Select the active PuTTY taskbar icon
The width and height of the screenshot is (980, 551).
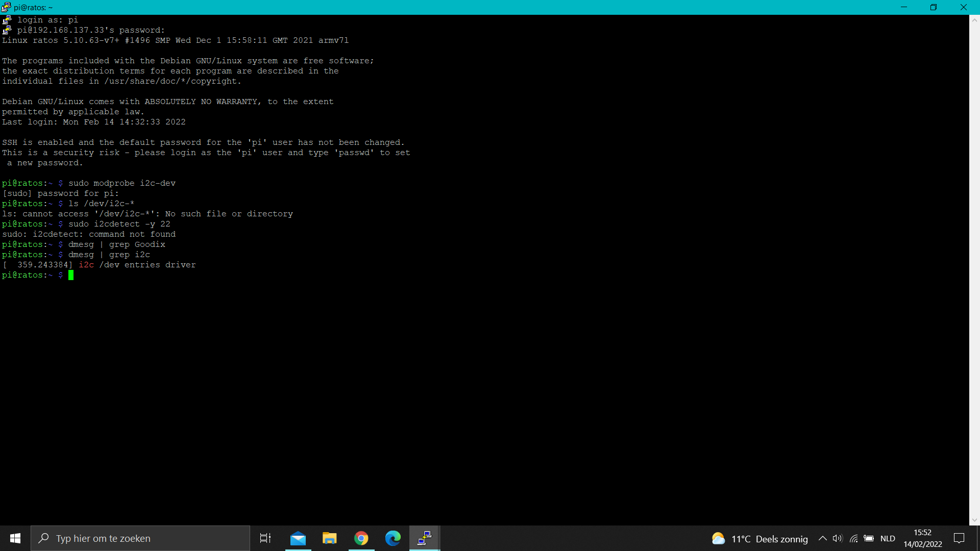point(424,538)
